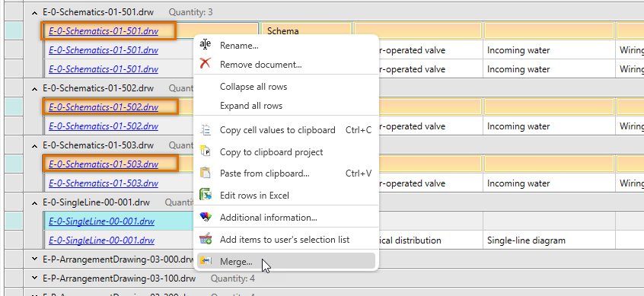
Task: Select Incoming water cell in 503 group
Action: click(x=549, y=183)
